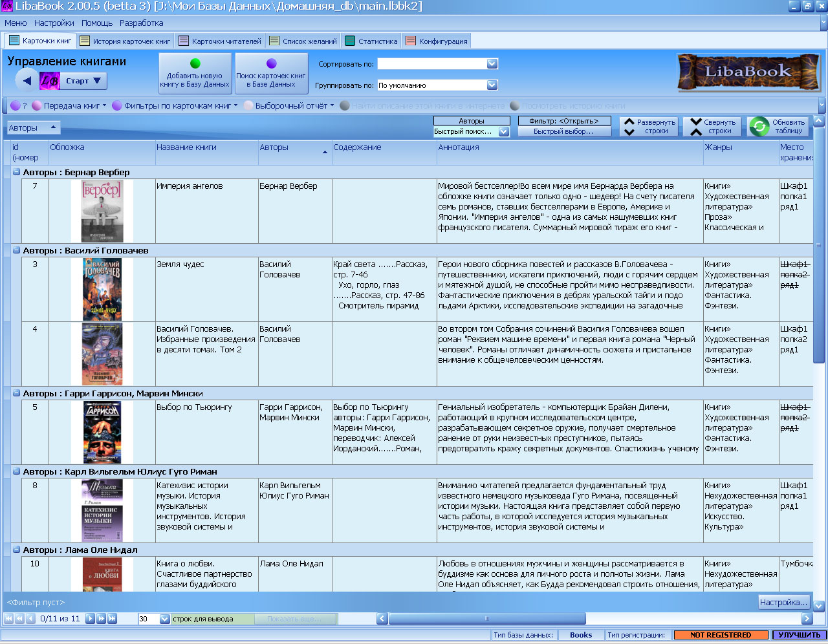Click the <Фильтр пуст> filter text
828x644 pixels.
coord(36,602)
